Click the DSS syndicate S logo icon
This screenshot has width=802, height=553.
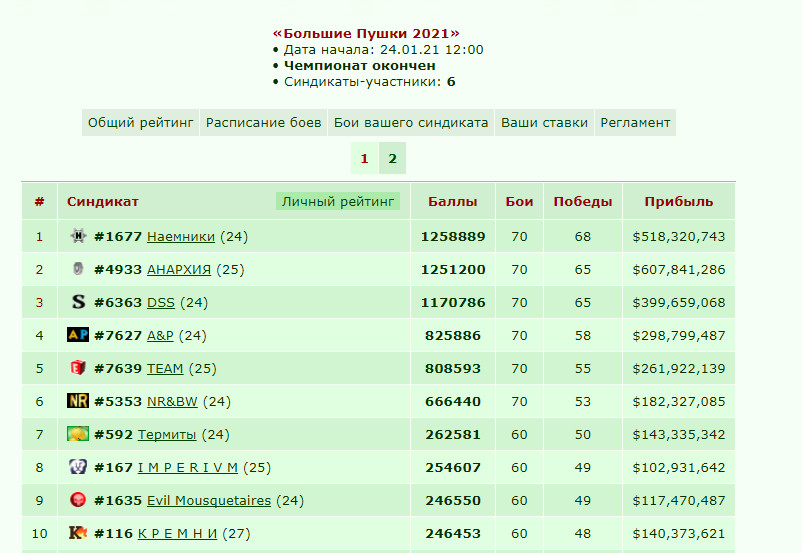(78, 302)
